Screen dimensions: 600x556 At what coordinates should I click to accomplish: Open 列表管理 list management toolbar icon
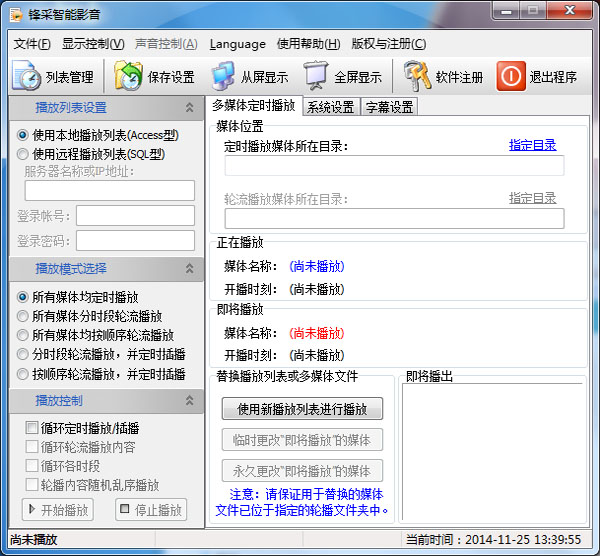[x=56, y=77]
